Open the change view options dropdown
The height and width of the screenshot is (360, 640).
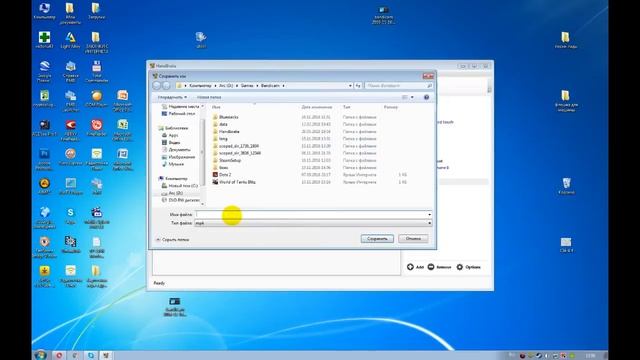(x=412, y=97)
